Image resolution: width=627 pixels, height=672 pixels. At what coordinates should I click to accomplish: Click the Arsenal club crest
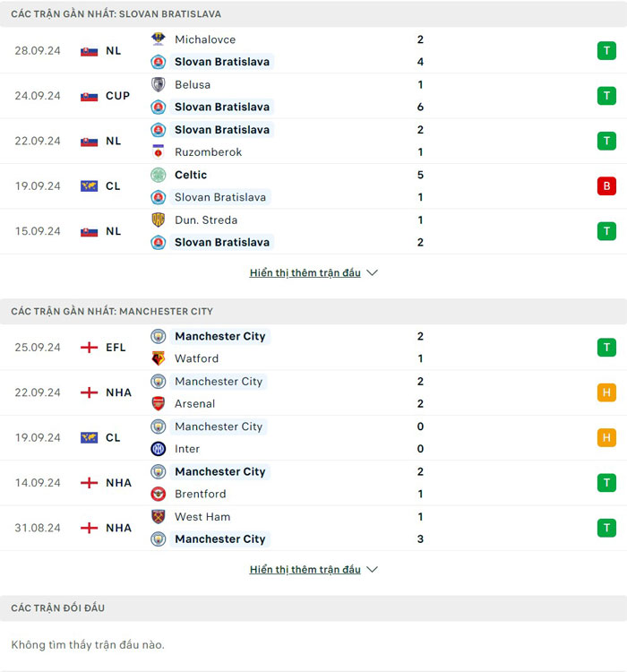[x=159, y=404]
